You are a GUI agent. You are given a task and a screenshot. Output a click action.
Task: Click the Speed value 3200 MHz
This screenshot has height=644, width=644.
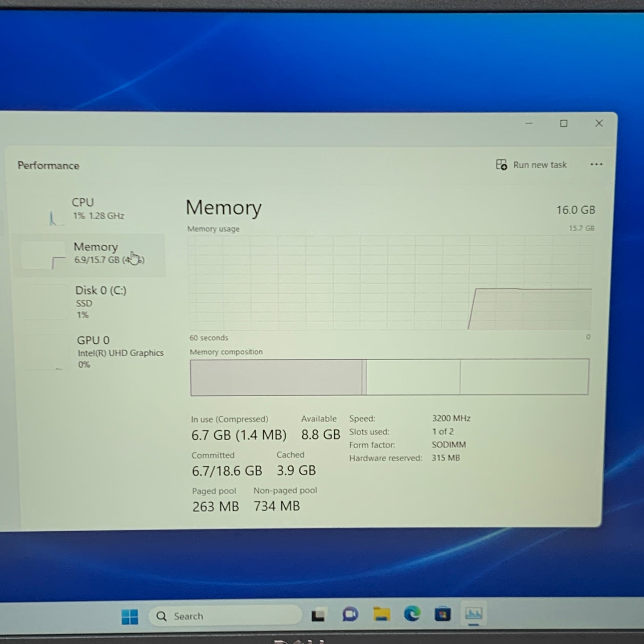point(451,418)
